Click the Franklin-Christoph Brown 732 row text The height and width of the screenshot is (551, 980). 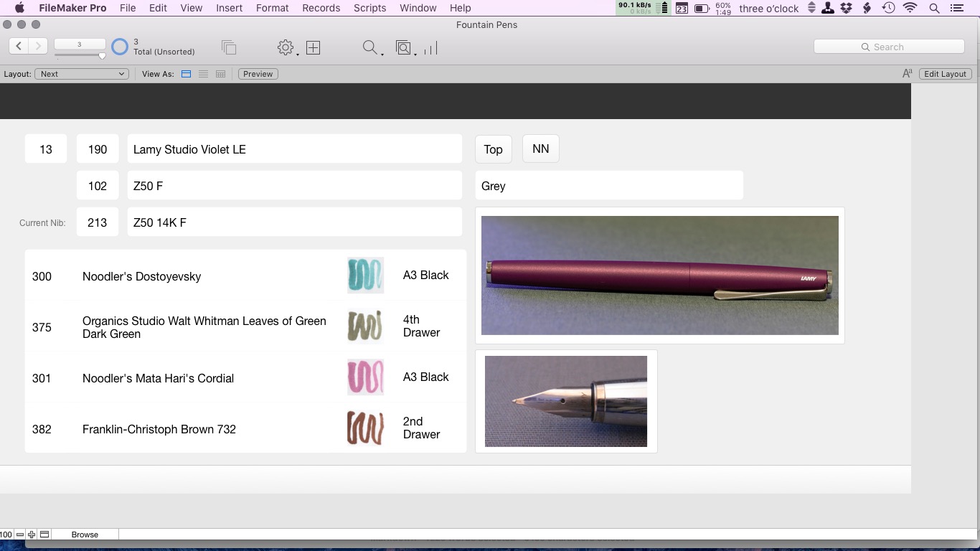pyautogui.click(x=159, y=429)
